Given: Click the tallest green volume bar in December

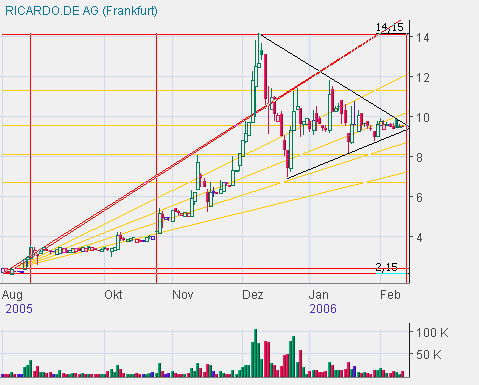Looking at the screenshot, I should pyautogui.click(x=256, y=353).
